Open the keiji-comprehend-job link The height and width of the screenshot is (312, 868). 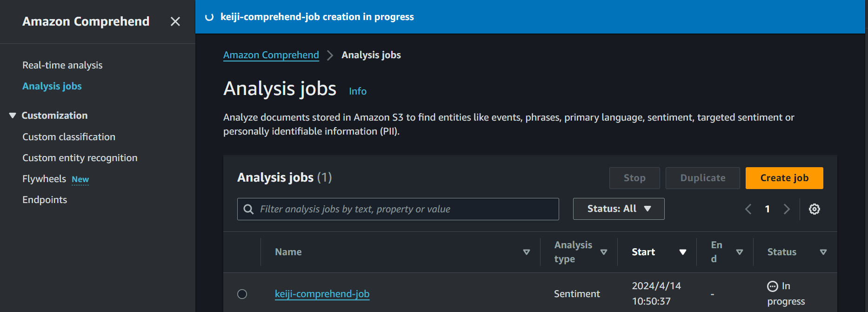(322, 294)
